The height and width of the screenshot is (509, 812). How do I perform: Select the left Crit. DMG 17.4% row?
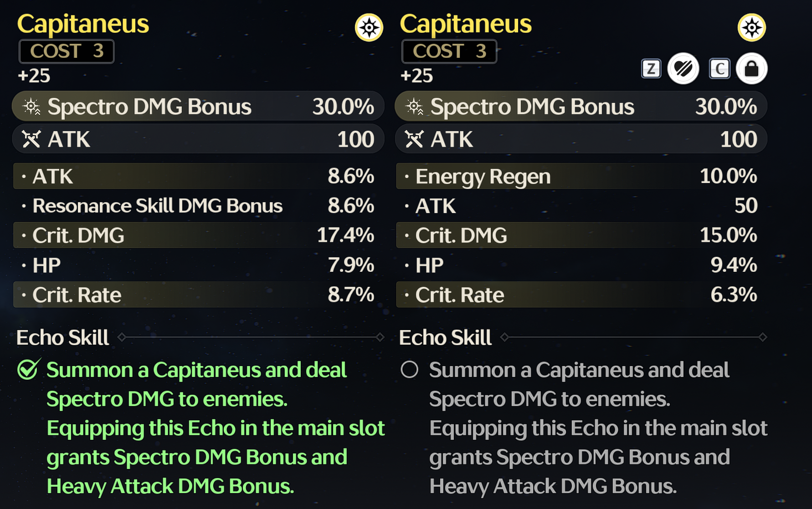[x=199, y=235]
